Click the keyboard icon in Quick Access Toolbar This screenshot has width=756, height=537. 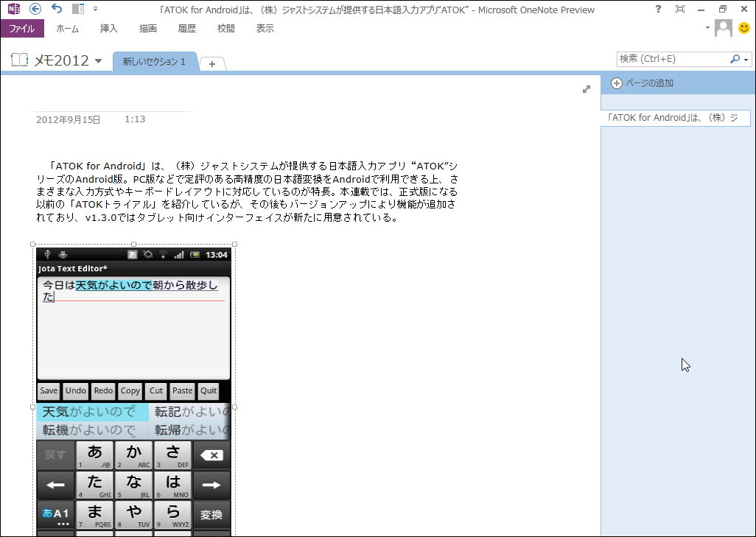(x=77, y=9)
